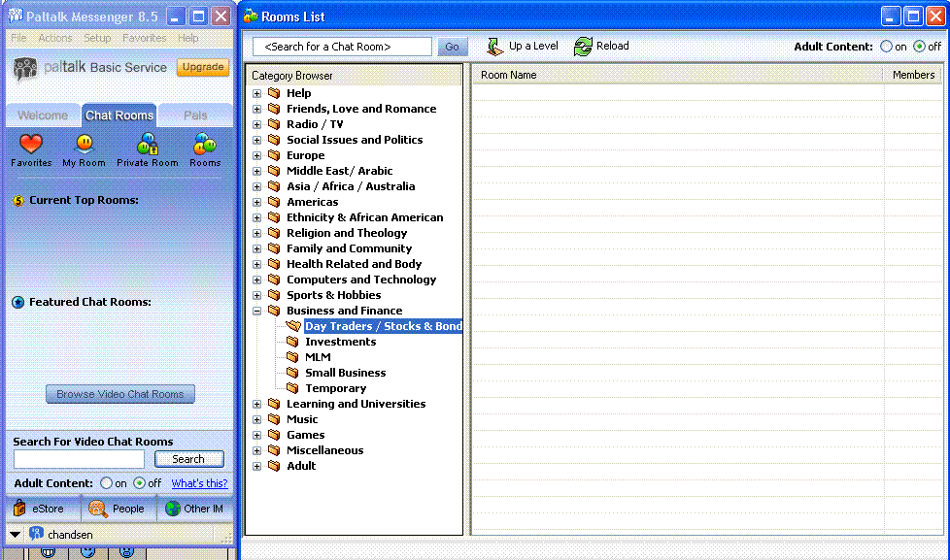Image resolution: width=950 pixels, height=560 pixels.
Task: Switch to the Pals tab
Action: (195, 115)
